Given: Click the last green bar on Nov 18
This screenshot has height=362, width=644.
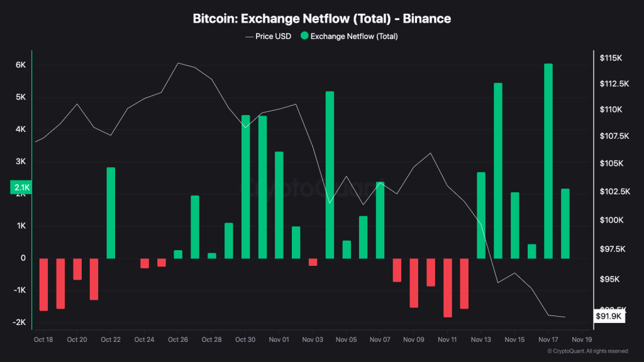Looking at the screenshot, I should tap(565, 223).
